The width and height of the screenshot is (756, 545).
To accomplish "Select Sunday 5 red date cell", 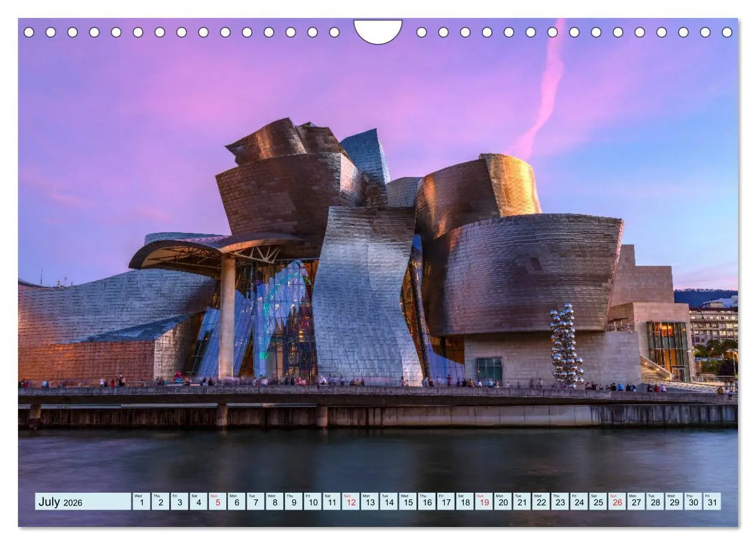I will coord(217,501).
